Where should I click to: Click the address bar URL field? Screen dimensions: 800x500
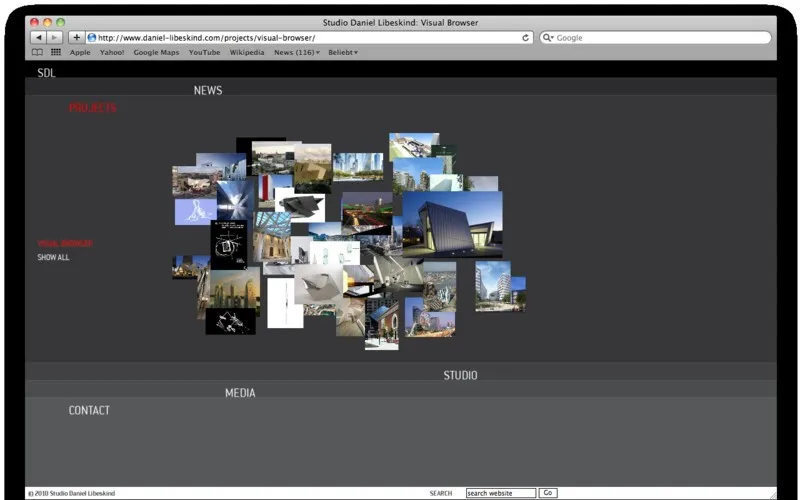(x=309, y=38)
